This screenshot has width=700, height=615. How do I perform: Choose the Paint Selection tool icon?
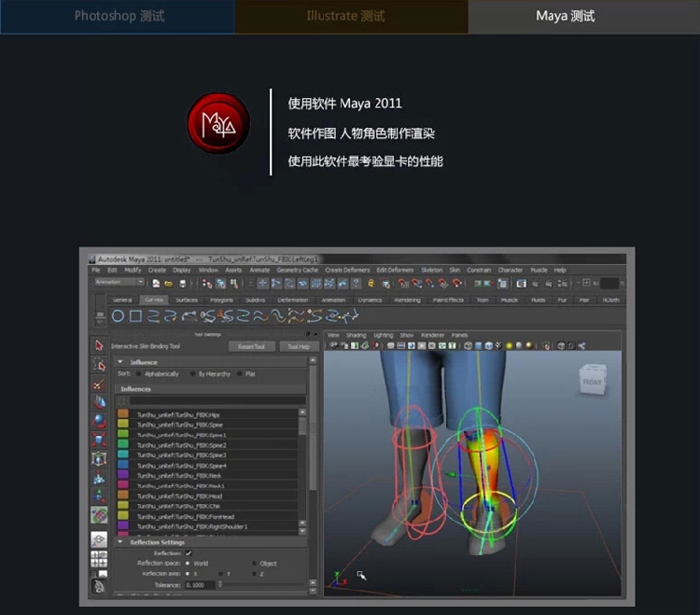click(x=99, y=384)
